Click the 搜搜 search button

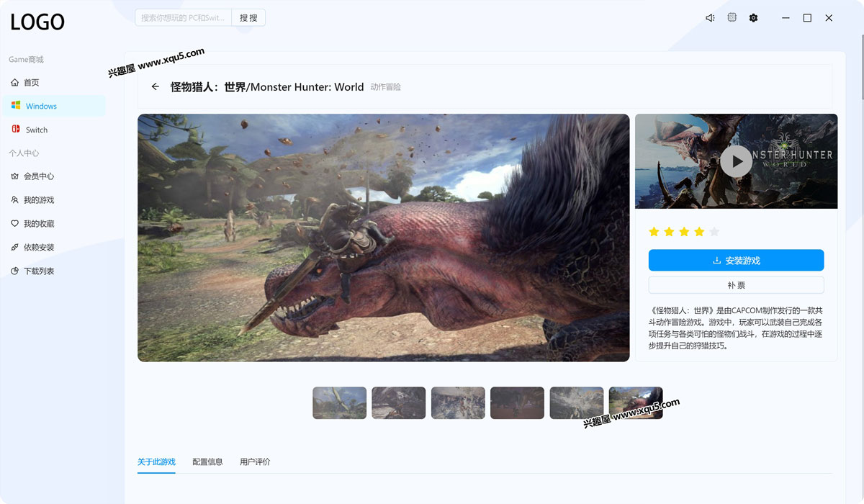coord(248,18)
